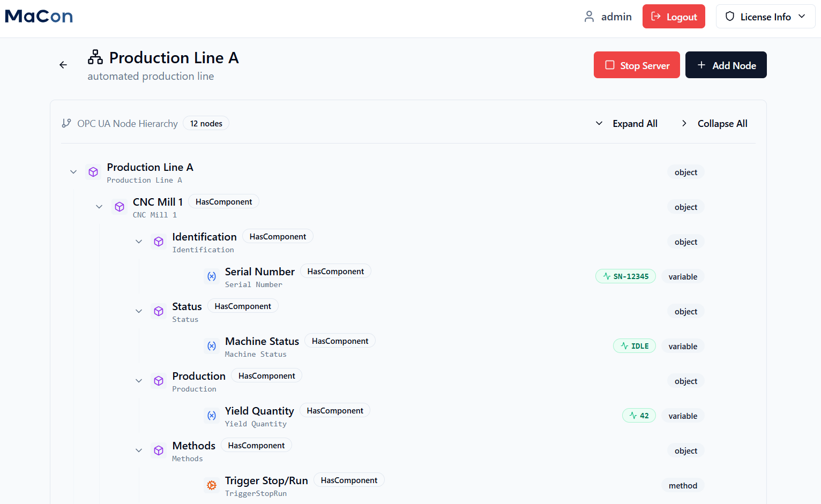The width and height of the screenshot is (821, 504).
Task: Log out using the Logout button
Action: point(674,17)
